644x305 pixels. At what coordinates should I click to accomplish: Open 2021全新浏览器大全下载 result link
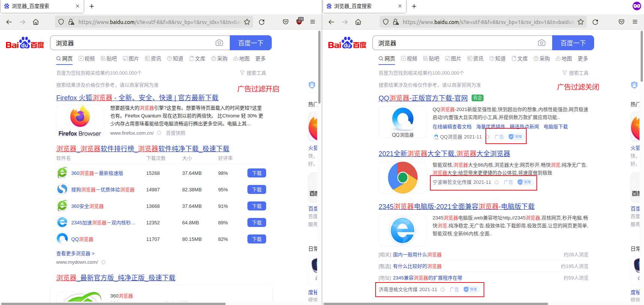pyautogui.click(x=444, y=153)
